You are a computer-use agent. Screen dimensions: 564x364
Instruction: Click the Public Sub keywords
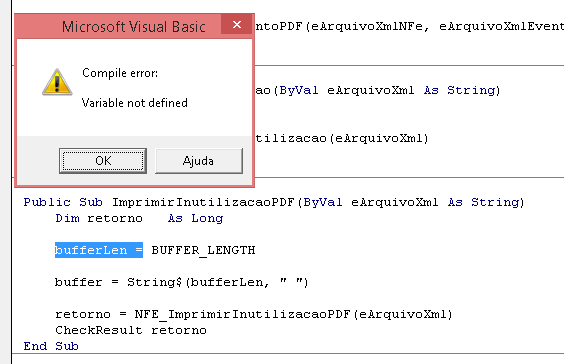click(x=63, y=202)
